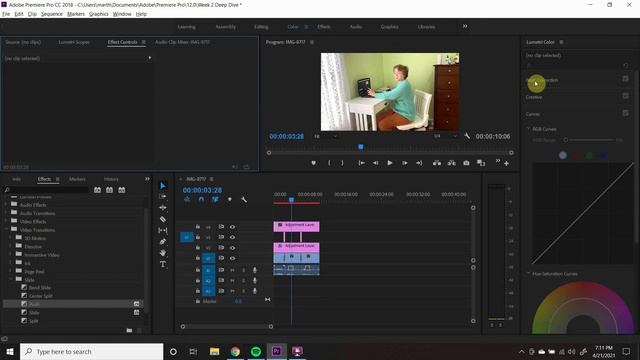Go to Out point in Program monitor
640x360 pixels.
(419, 163)
